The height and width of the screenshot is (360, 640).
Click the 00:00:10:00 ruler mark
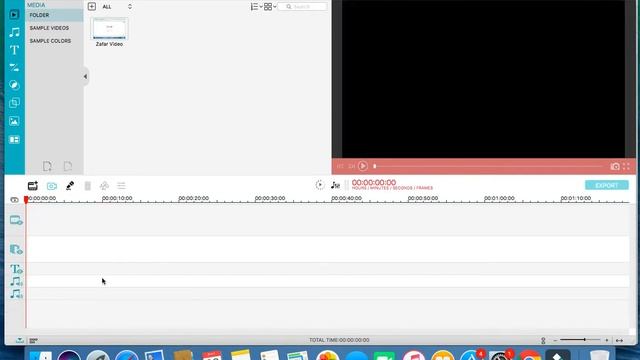(x=117, y=198)
